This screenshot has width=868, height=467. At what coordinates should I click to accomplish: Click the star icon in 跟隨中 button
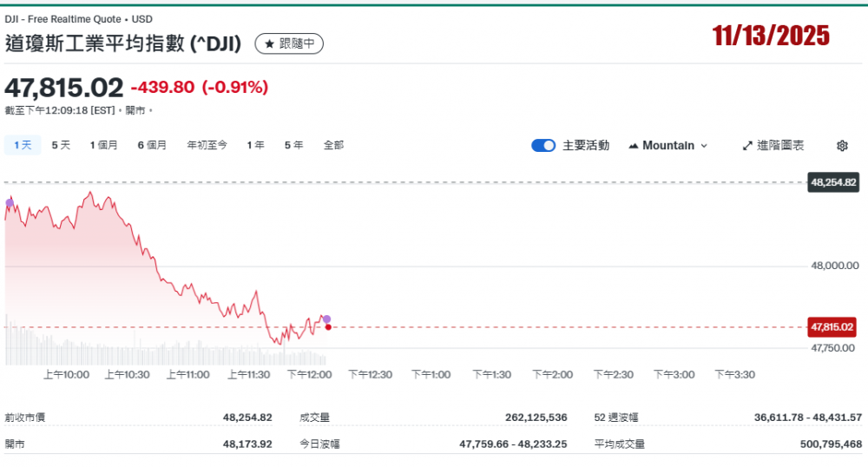coord(269,43)
